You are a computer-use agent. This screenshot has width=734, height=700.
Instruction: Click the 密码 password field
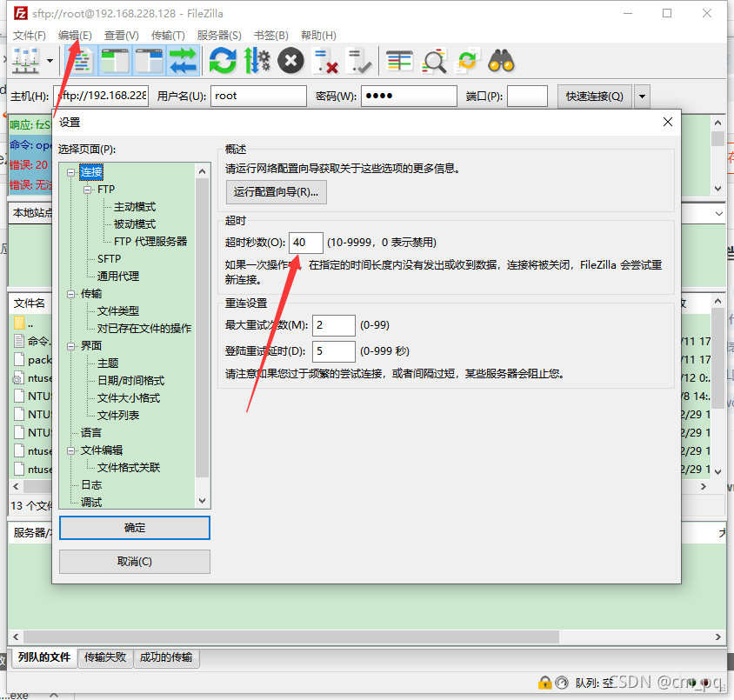(409, 96)
